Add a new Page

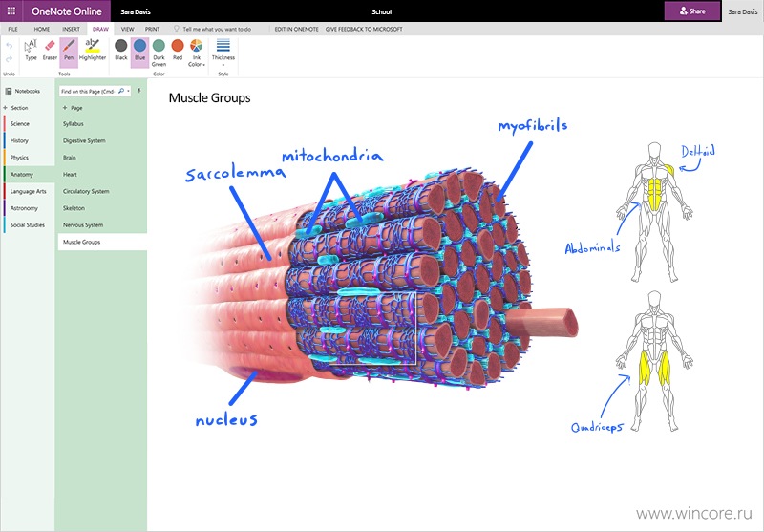tap(73, 108)
